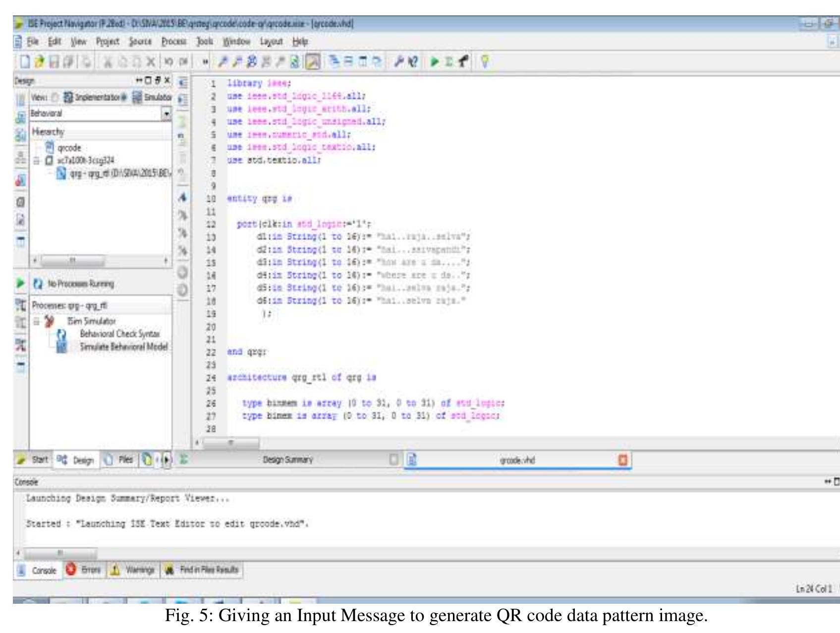Click the delete X icon in toolbar
This screenshot has height=633, width=840.
pos(151,62)
